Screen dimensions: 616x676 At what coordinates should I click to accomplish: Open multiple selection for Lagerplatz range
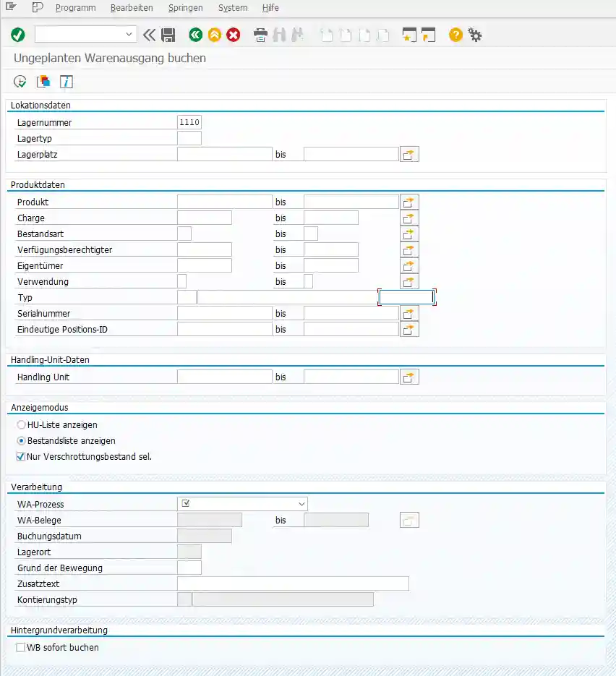pyautogui.click(x=409, y=153)
